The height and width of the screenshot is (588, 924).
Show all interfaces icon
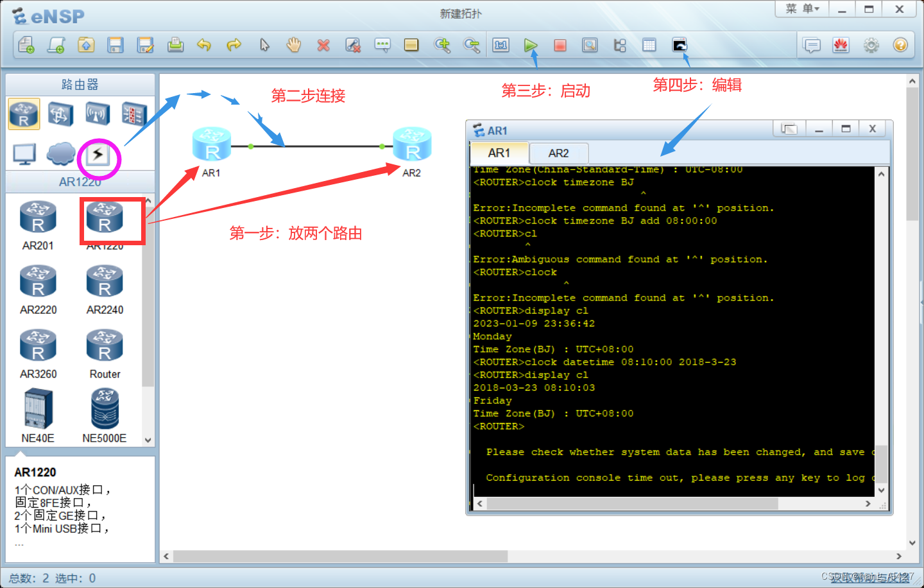(x=620, y=45)
